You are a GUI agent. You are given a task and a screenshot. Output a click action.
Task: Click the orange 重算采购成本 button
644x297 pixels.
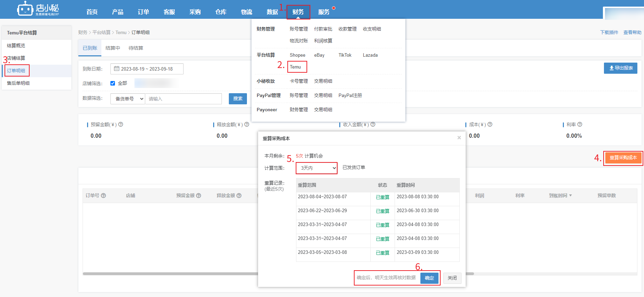[x=623, y=158]
